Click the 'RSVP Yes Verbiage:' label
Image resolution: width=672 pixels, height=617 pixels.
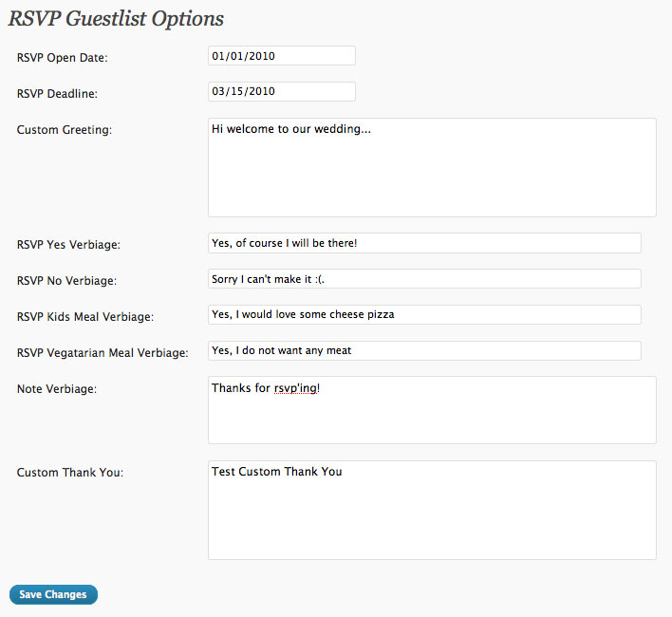[68, 245]
